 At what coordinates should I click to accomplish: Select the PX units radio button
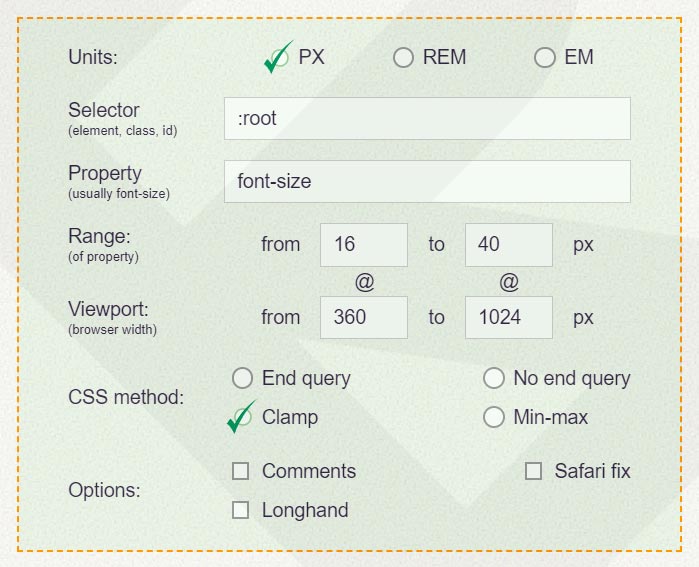pos(278,58)
